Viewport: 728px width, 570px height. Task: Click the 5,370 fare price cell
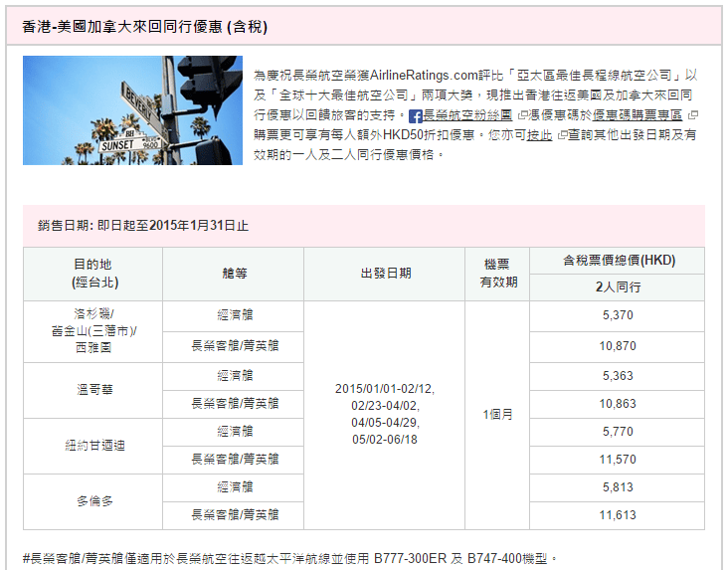pyautogui.click(x=617, y=315)
